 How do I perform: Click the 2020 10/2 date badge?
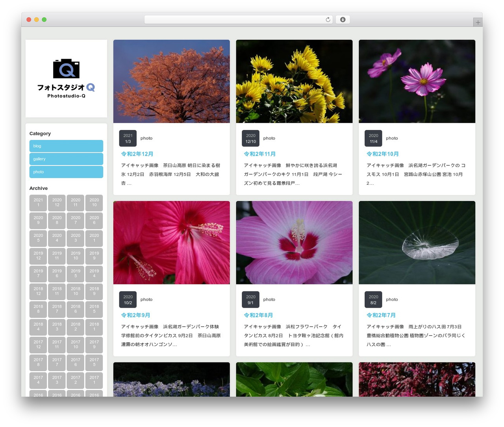[x=128, y=299]
